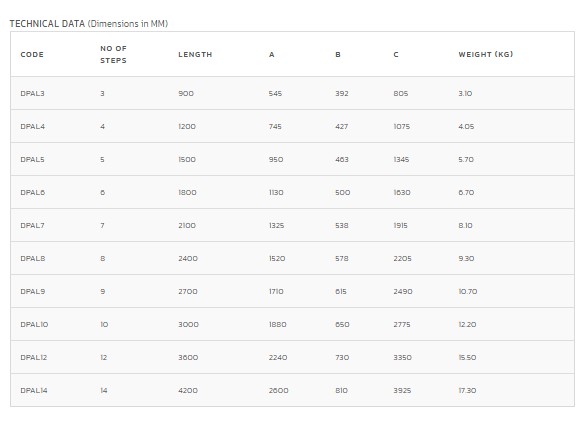Click the LENGTH column header
This screenshot has height=436, width=578.
(x=195, y=55)
